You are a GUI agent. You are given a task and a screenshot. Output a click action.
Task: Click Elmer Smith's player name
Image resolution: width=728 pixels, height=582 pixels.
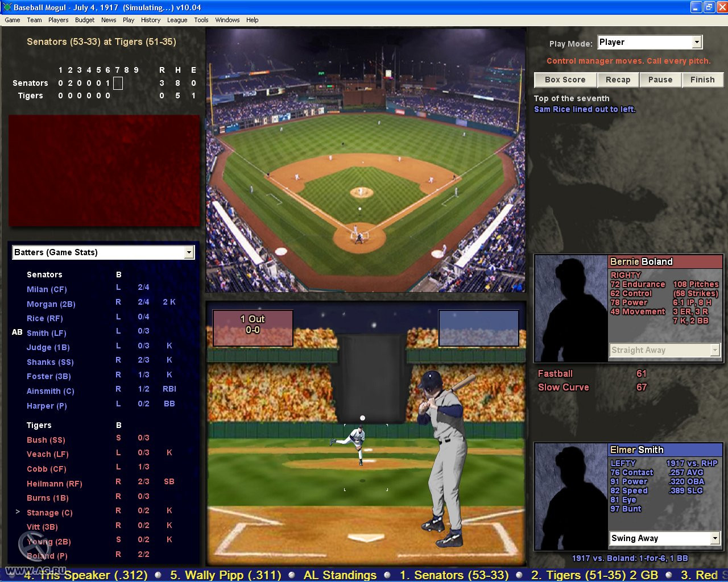coord(637,450)
